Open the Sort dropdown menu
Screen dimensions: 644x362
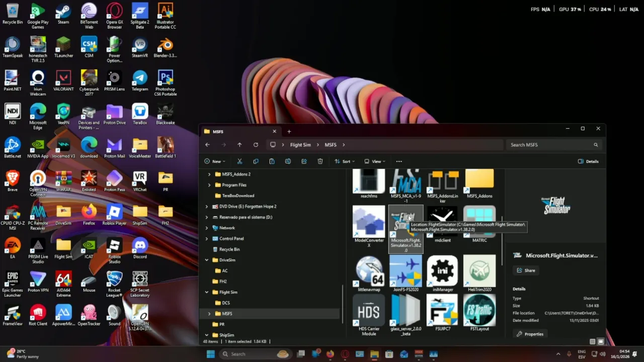345,161
